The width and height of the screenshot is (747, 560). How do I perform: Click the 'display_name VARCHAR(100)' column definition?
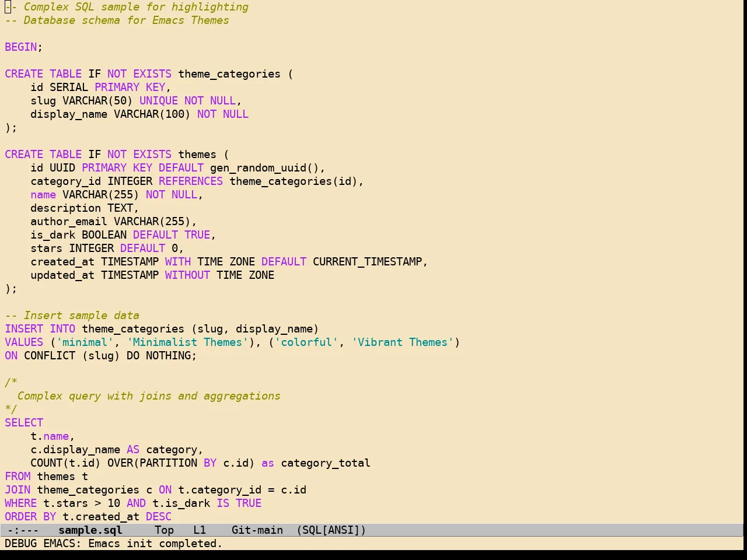tap(110, 114)
